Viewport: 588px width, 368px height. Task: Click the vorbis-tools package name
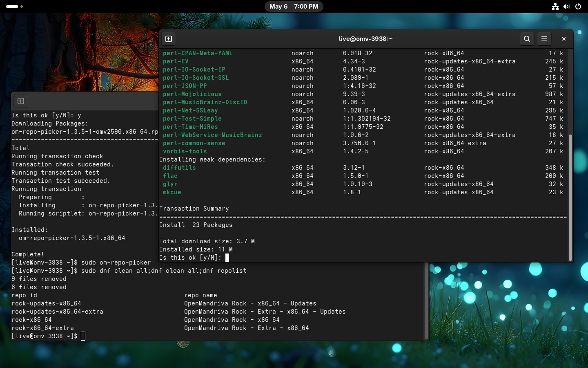[x=185, y=151]
